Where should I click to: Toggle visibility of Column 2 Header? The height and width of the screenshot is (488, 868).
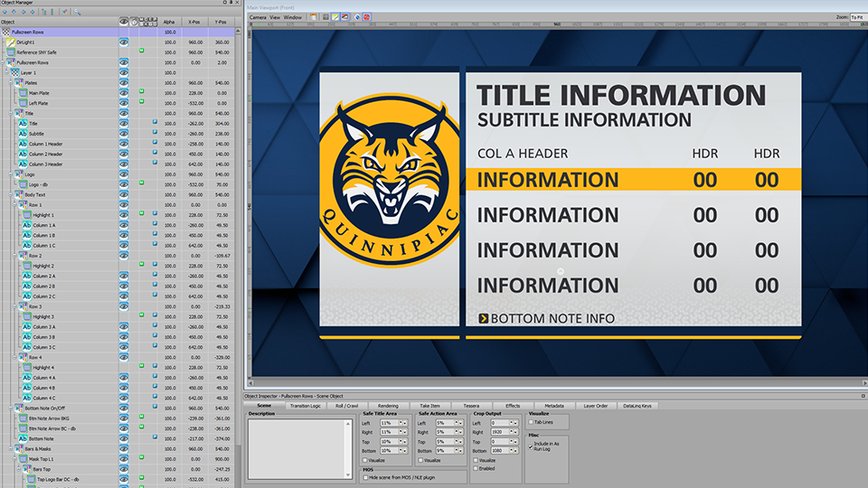[x=124, y=154]
